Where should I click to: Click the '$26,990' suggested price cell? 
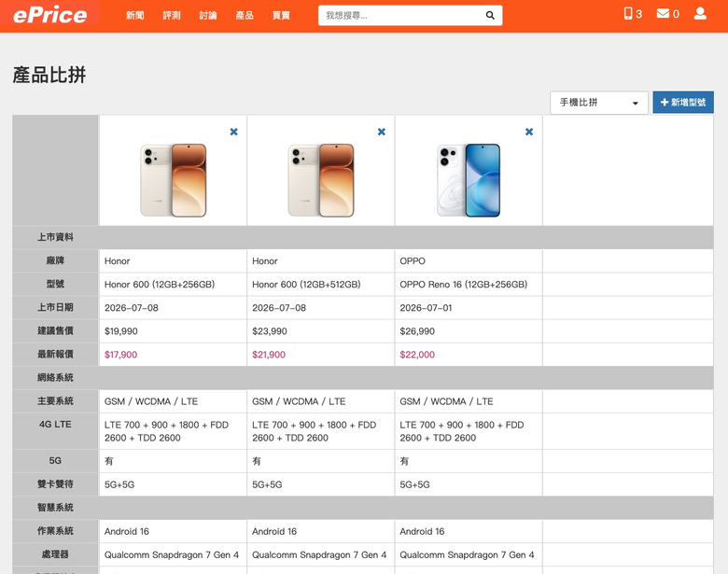click(469, 331)
